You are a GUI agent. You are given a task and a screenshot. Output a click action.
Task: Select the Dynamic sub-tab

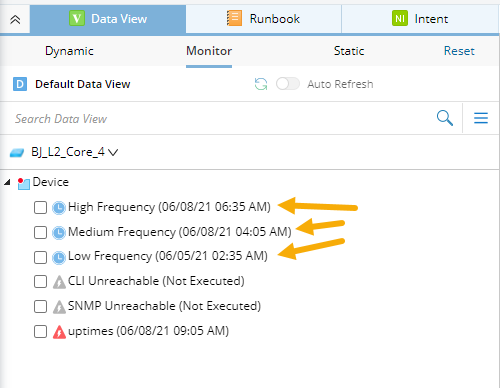tap(69, 51)
